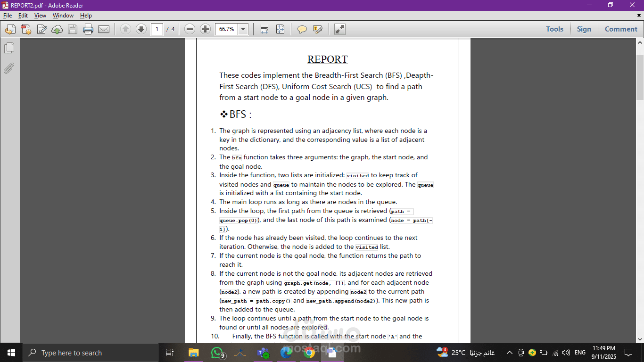The width and height of the screenshot is (644, 362).
Task: Open the notifications action center icon
Action: tap(628, 353)
